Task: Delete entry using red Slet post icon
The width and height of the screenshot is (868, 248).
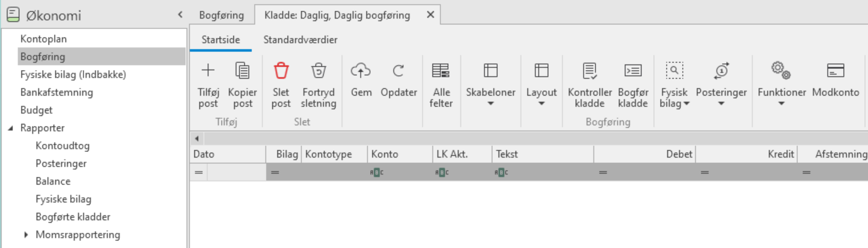Action: point(281,71)
